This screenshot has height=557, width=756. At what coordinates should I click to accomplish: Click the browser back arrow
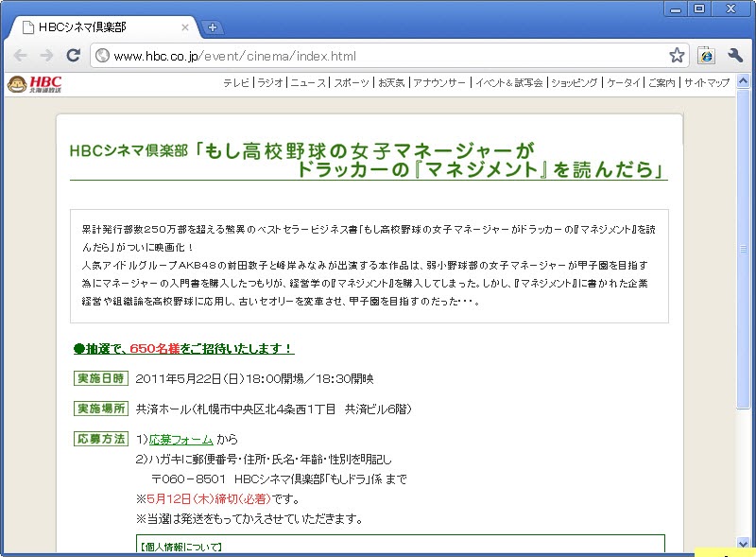tap(20, 56)
